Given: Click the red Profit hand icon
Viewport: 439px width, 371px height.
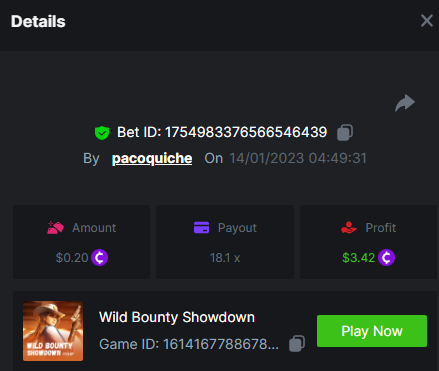Looking at the screenshot, I should (349, 228).
